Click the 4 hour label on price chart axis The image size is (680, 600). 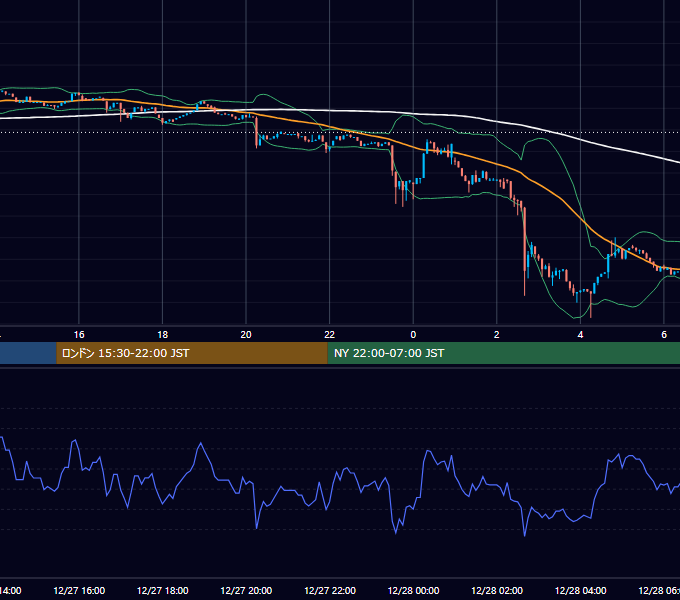coord(580,335)
